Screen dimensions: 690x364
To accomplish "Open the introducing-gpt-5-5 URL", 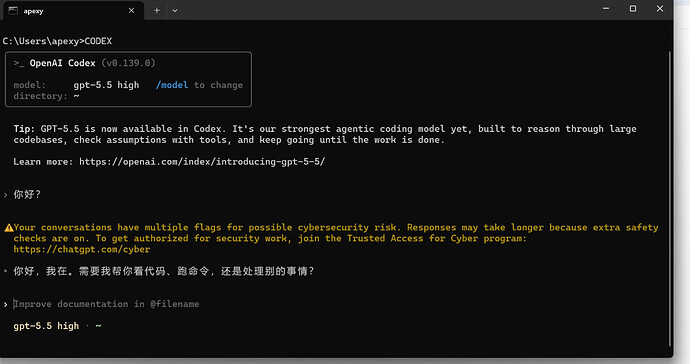I will 202,162.
